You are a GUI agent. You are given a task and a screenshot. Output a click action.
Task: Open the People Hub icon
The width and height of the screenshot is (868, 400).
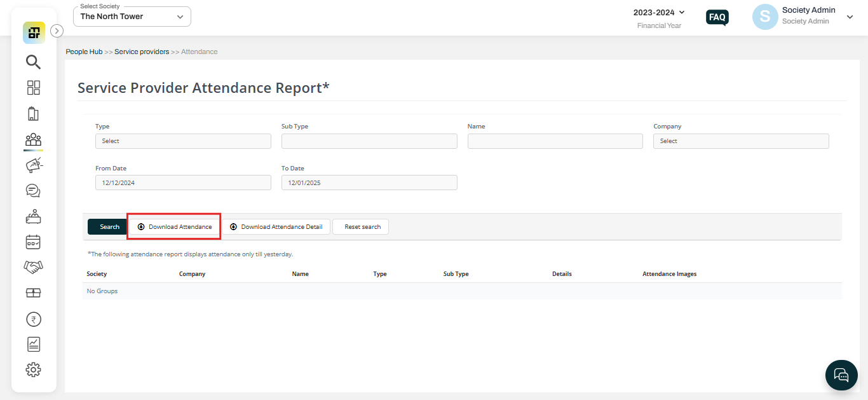point(33,140)
